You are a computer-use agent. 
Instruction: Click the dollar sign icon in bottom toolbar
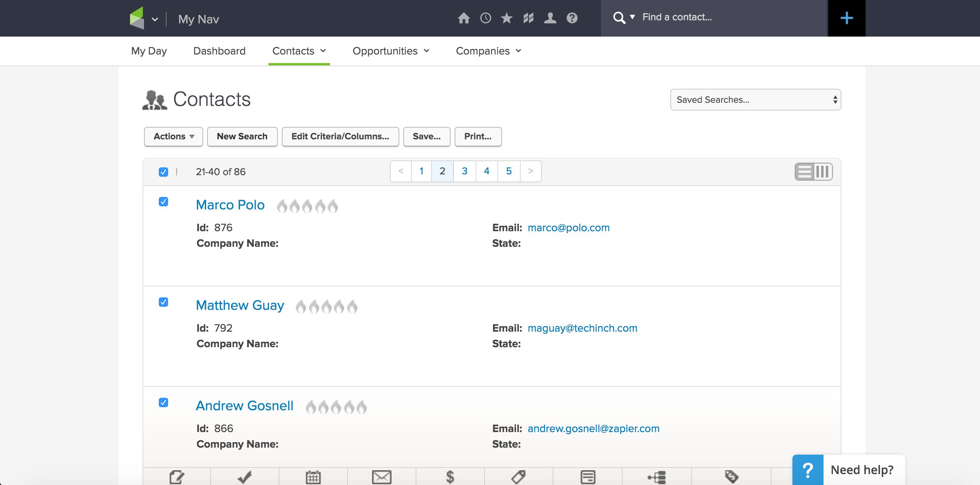pos(450,476)
